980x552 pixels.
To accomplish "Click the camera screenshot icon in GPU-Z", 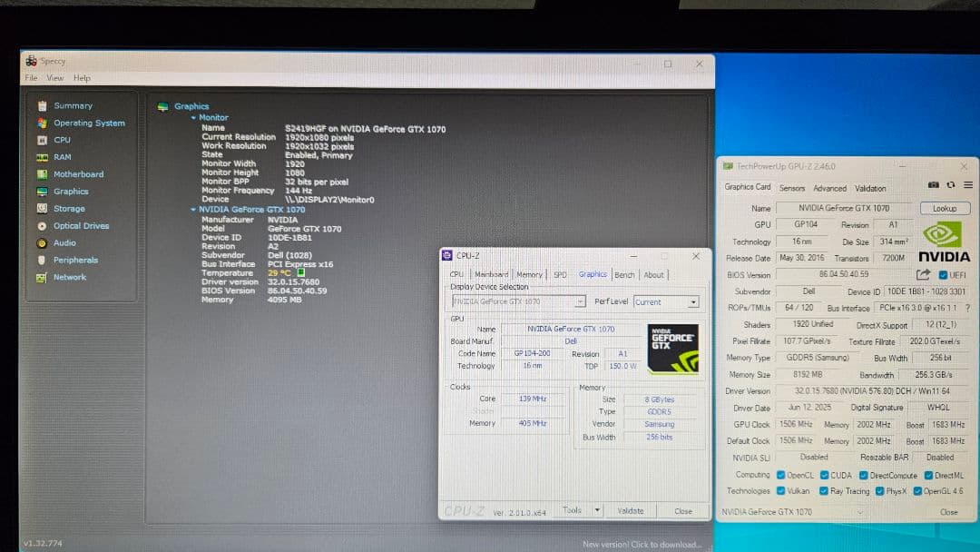I will 935,184.
